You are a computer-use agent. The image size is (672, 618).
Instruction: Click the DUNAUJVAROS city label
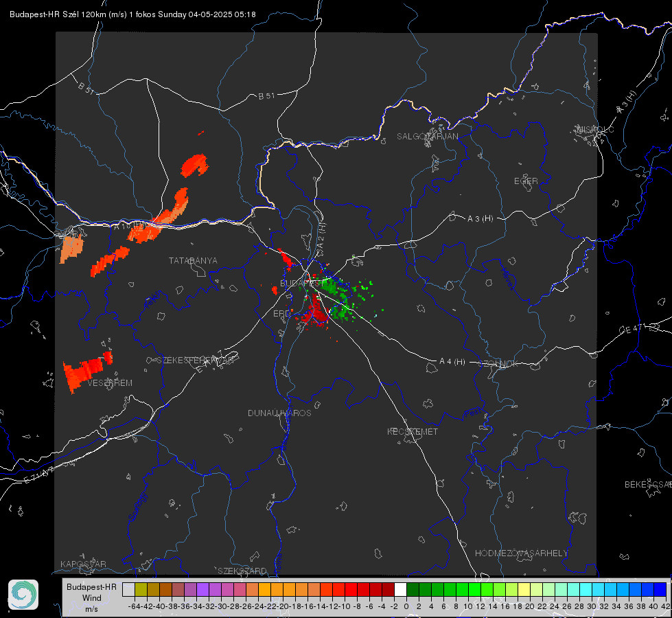pyautogui.click(x=279, y=413)
